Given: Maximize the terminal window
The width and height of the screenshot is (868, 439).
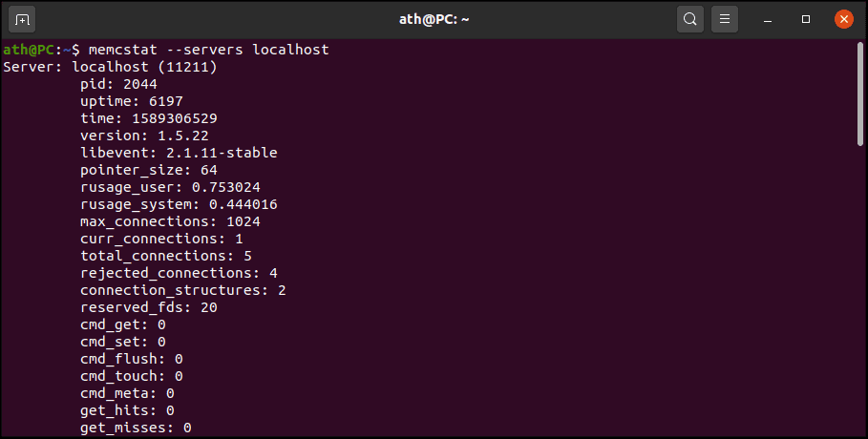Looking at the screenshot, I should (x=805, y=19).
